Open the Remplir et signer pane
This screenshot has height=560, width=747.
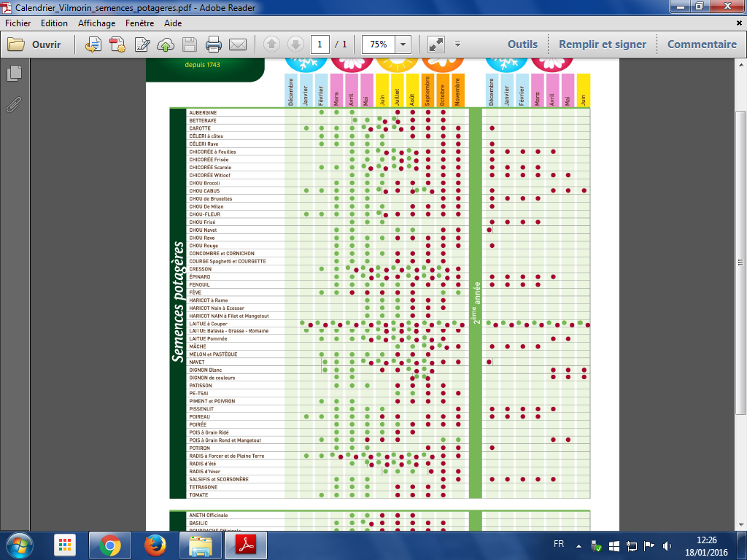tap(602, 44)
